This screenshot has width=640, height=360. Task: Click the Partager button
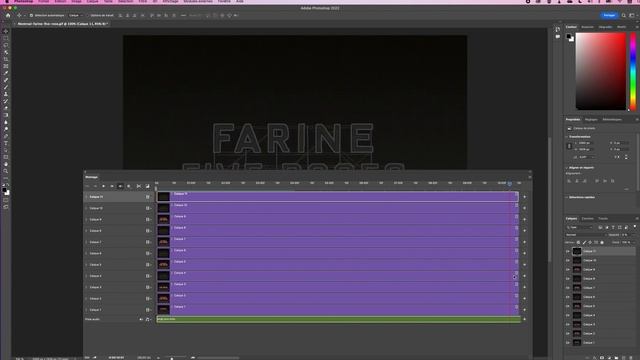[609, 16]
